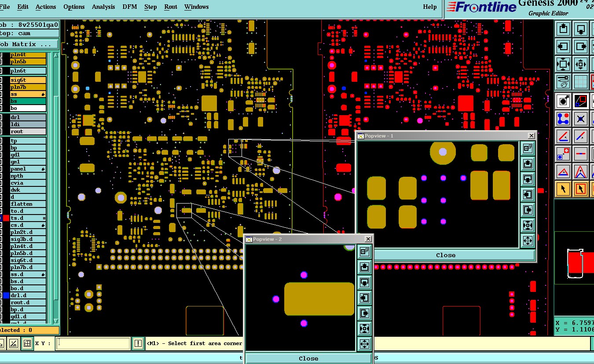Click blue color swatch of drl.d layer
This screenshot has width=594, height=364.
6,295
